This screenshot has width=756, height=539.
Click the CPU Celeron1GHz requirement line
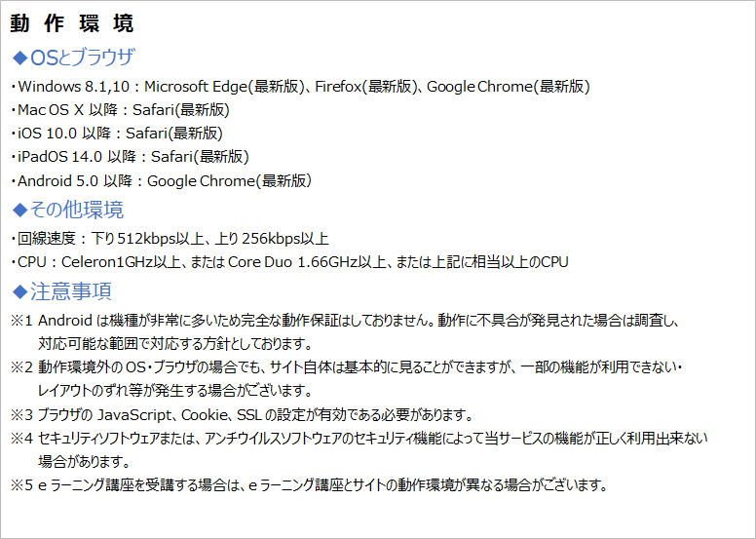289,262
